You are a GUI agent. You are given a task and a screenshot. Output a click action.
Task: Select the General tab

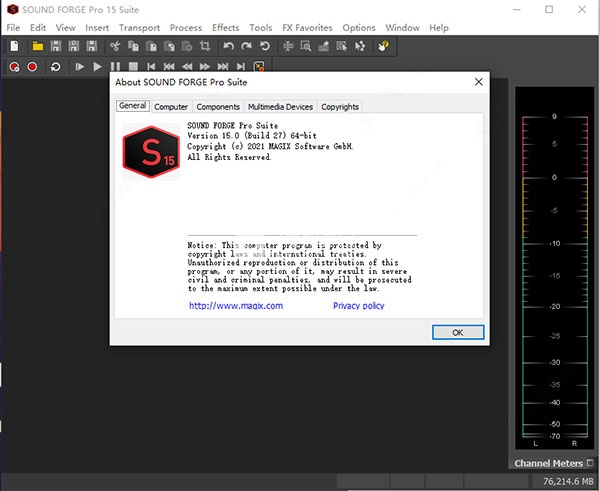[x=132, y=106]
